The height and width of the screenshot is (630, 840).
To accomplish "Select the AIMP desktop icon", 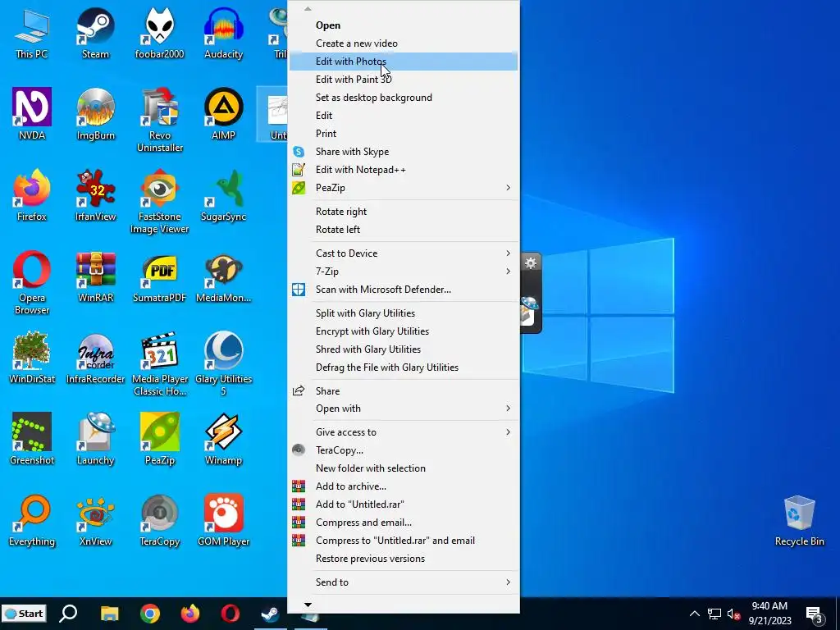I will point(223,114).
